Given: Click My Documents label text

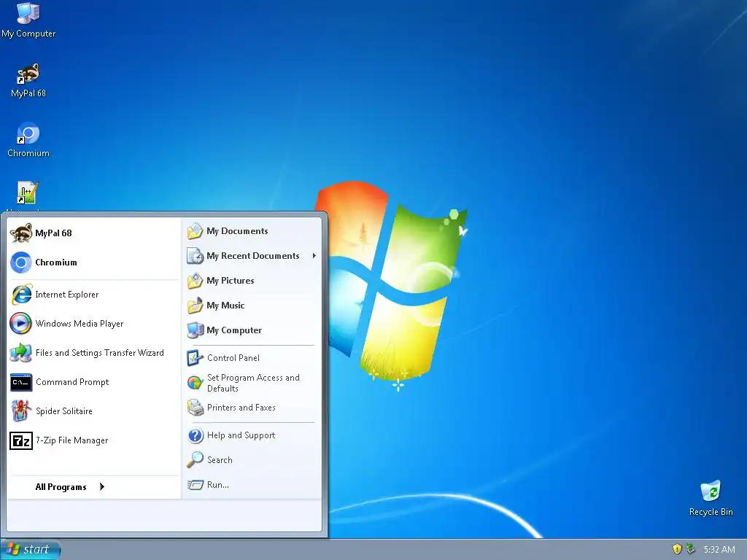Looking at the screenshot, I should [237, 231].
